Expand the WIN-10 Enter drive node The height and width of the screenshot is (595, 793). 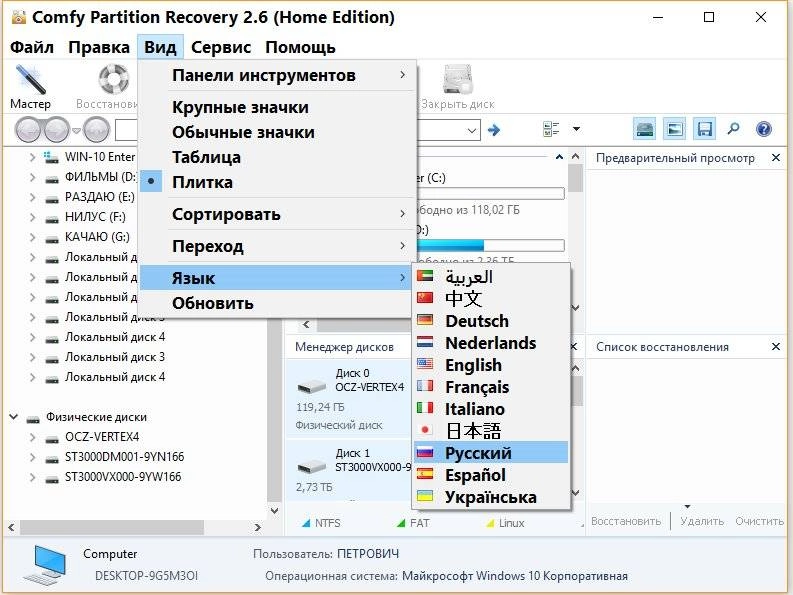[32, 157]
